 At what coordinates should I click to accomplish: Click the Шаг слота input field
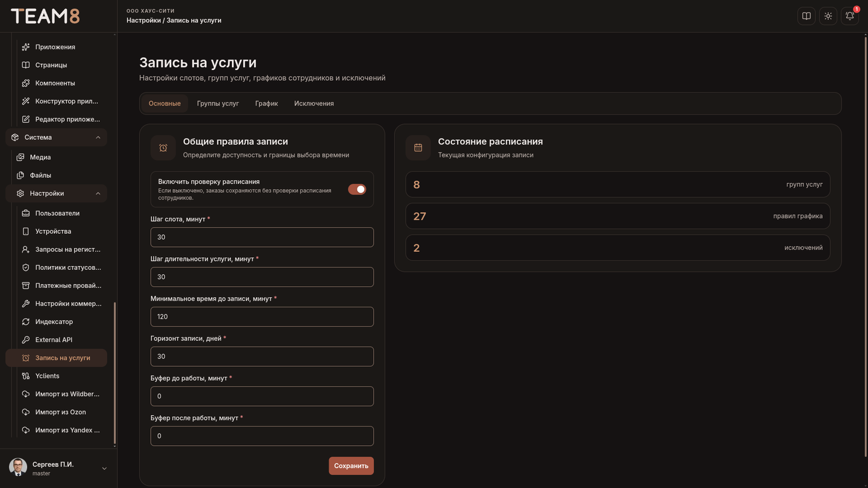coord(262,237)
